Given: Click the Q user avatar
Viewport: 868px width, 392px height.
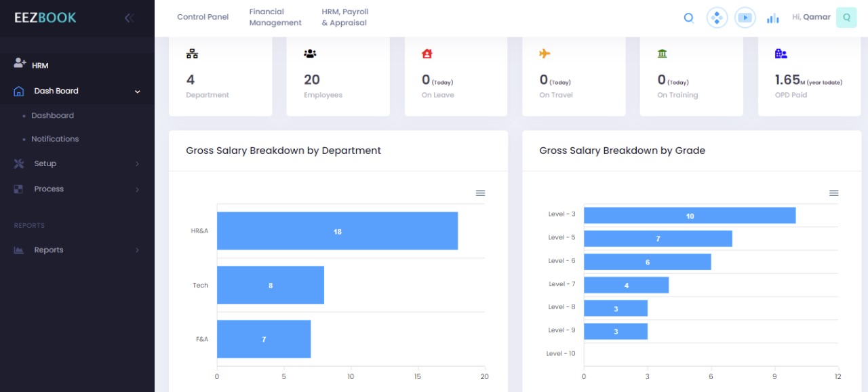Looking at the screenshot, I should [x=846, y=18].
